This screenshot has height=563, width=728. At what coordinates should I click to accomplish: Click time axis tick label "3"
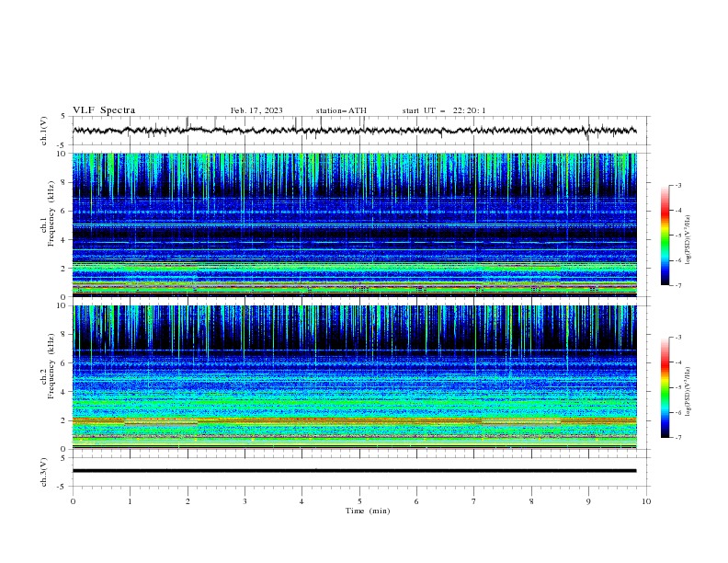coord(245,501)
